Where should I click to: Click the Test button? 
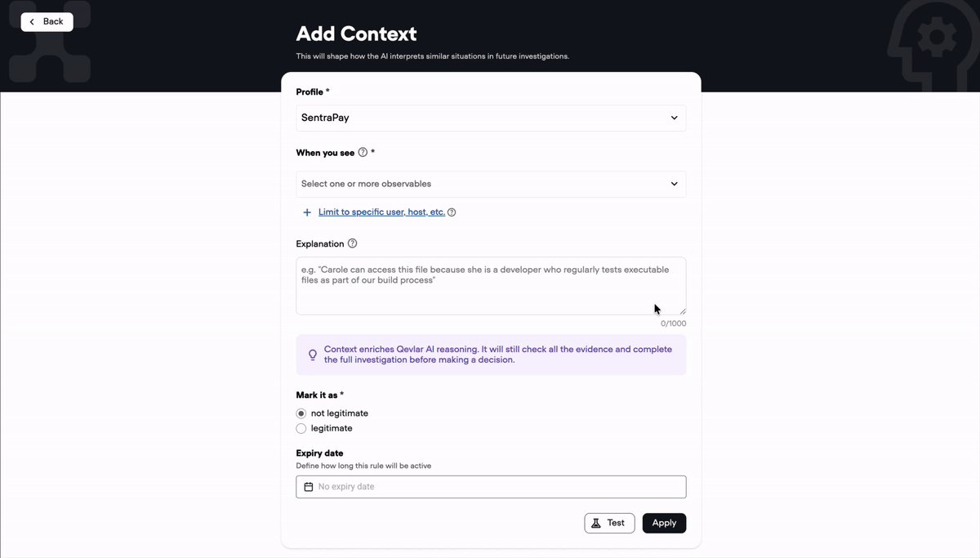(609, 523)
